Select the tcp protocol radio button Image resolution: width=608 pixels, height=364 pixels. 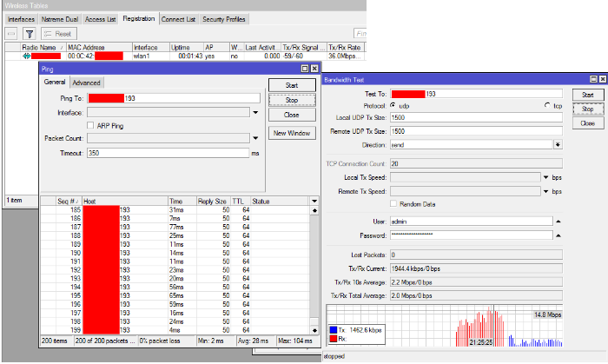(x=547, y=105)
